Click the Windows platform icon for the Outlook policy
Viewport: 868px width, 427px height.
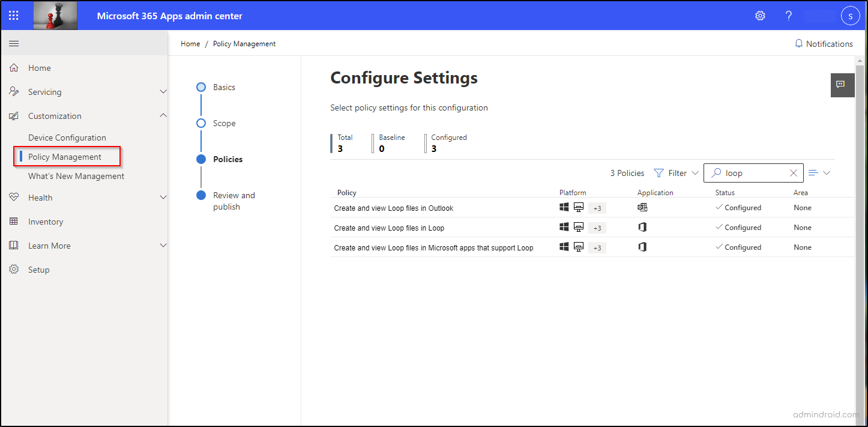(x=564, y=207)
